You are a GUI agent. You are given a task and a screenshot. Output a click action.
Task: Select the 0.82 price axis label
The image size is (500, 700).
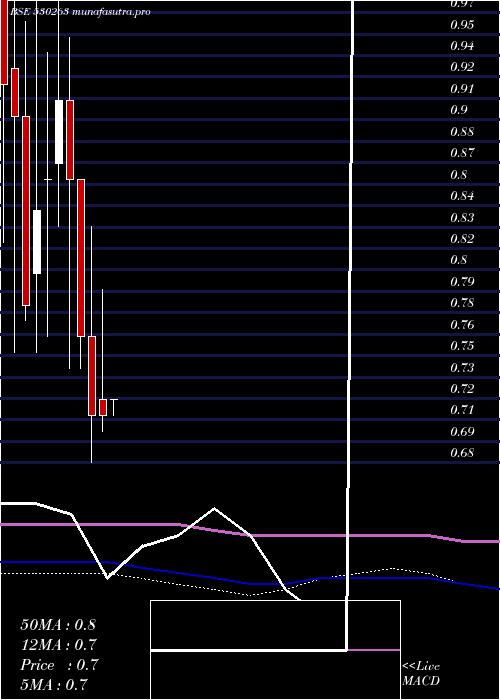(462, 238)
